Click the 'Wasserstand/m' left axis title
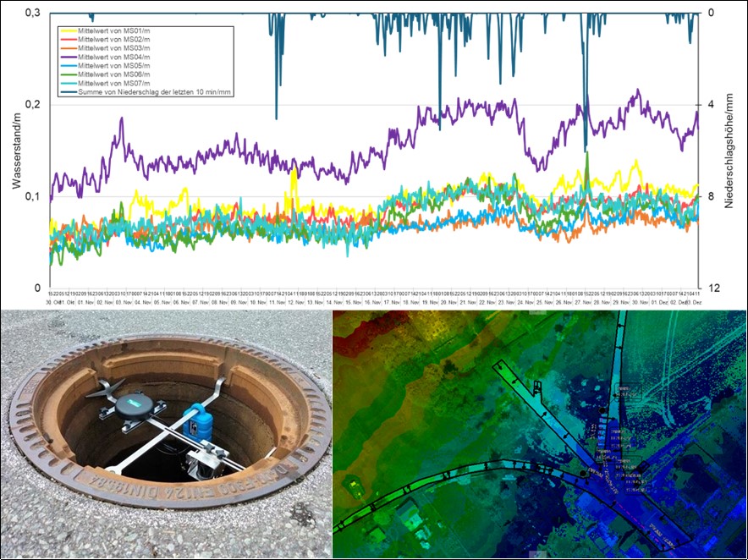The image size is (748, 560). pos(17,151)
